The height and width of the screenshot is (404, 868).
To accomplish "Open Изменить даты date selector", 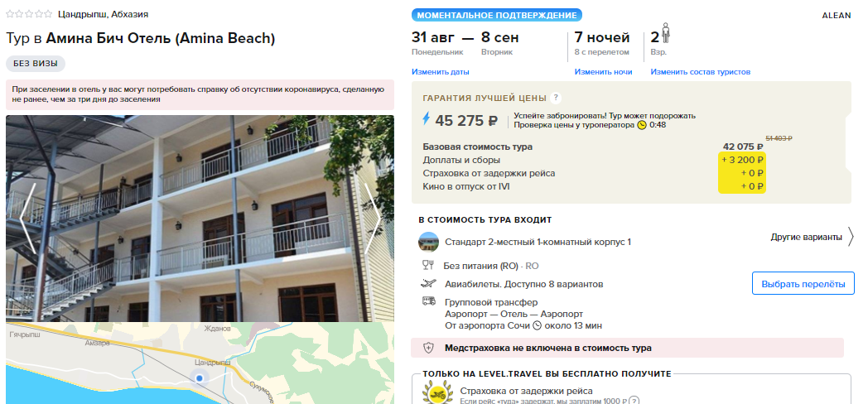I will click(x=440, y=72).
